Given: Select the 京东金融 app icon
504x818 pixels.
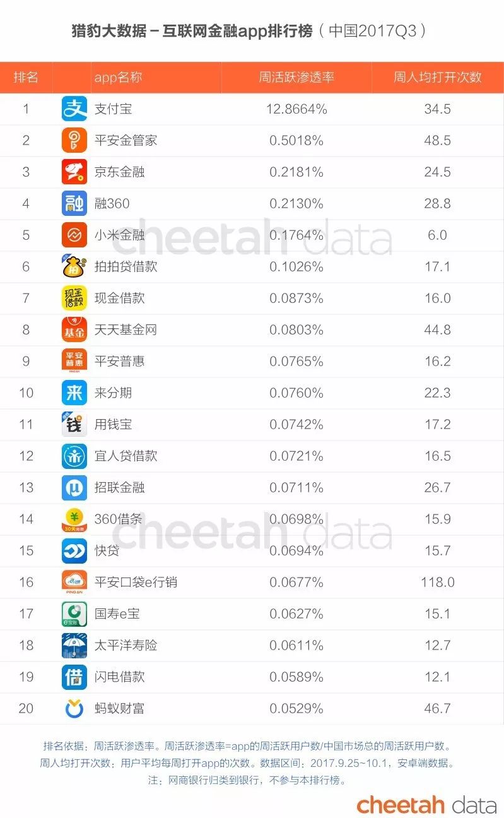Looking at the screenshot, I should pos(74,172).
